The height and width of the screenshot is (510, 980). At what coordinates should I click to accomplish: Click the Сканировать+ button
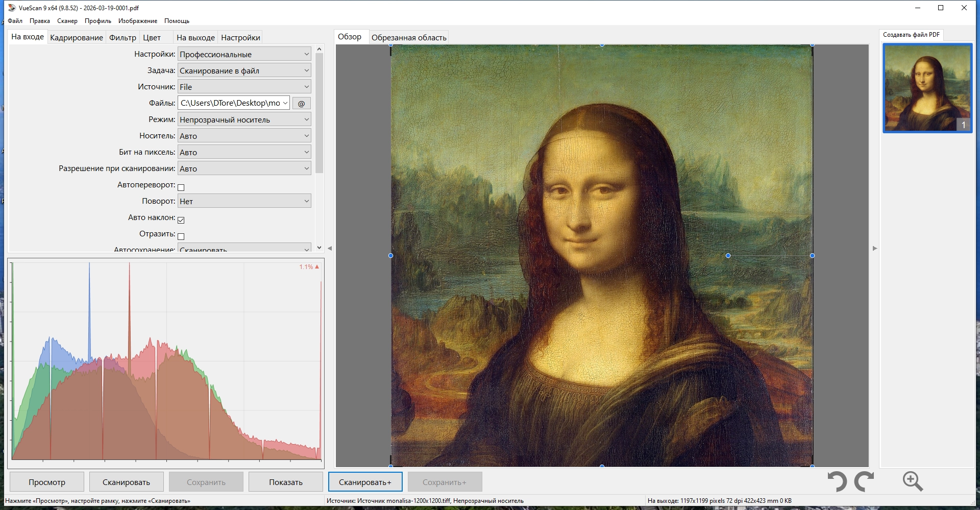pyautogui.click(x=365, y=482)
